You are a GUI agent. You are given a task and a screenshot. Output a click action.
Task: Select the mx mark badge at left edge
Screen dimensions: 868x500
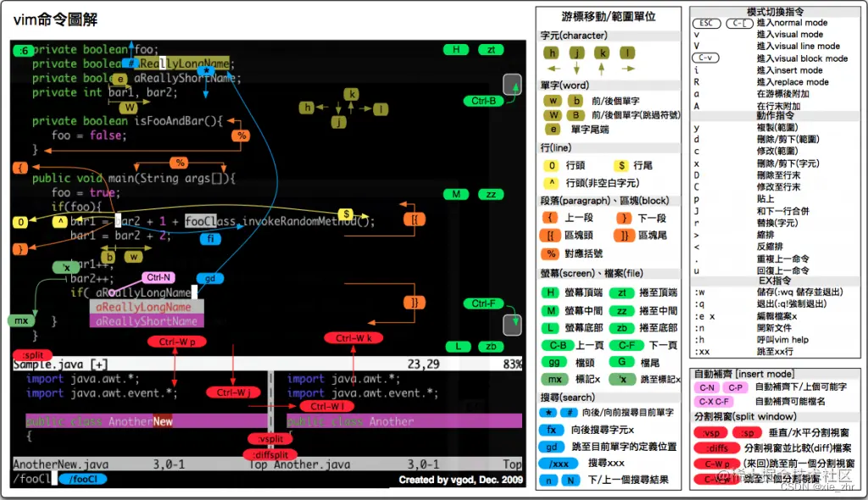(x=23, y=320)
